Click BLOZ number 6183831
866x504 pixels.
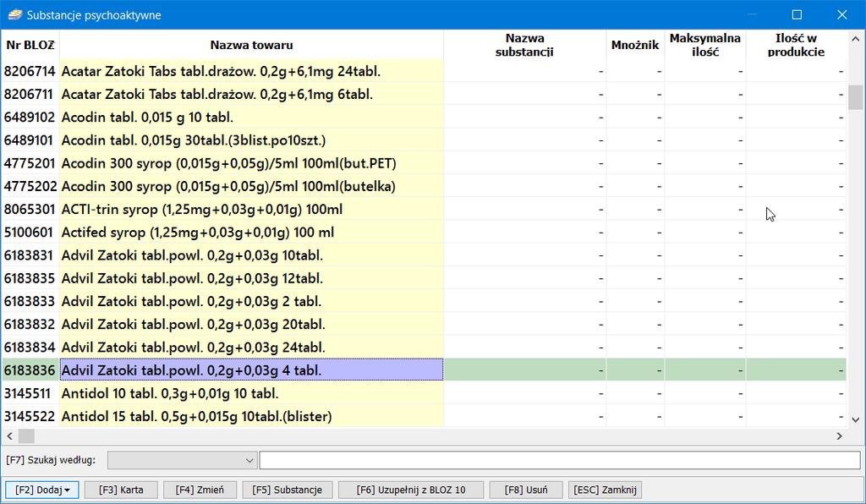(29, 255)
